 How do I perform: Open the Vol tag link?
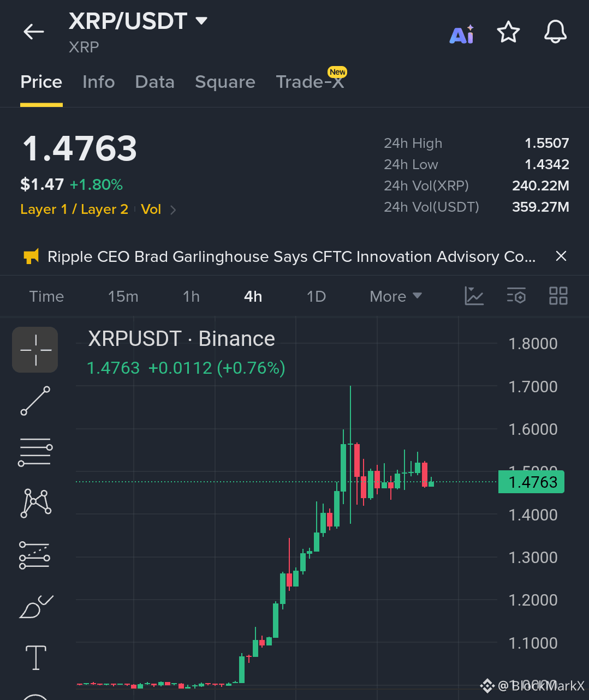pyautogui.click(x=151, y=210)
